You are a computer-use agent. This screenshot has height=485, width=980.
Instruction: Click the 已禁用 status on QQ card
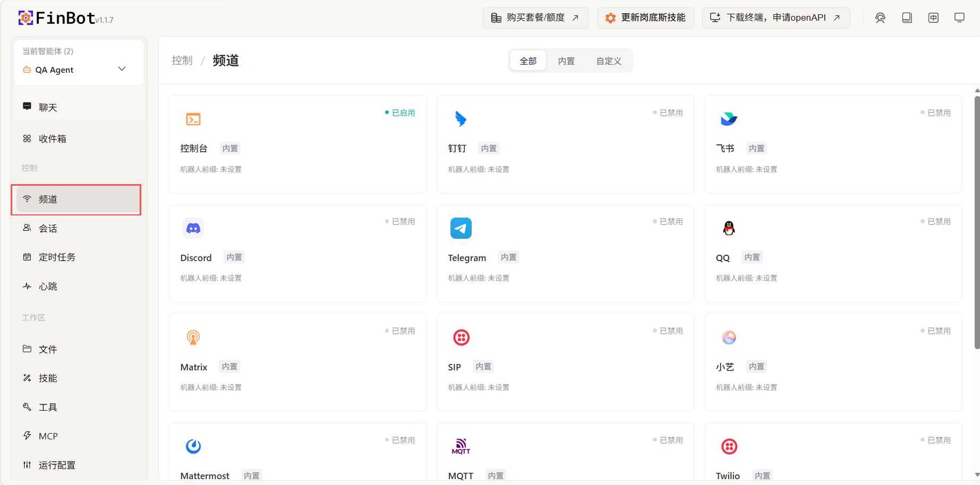click(x=935, y=221)
